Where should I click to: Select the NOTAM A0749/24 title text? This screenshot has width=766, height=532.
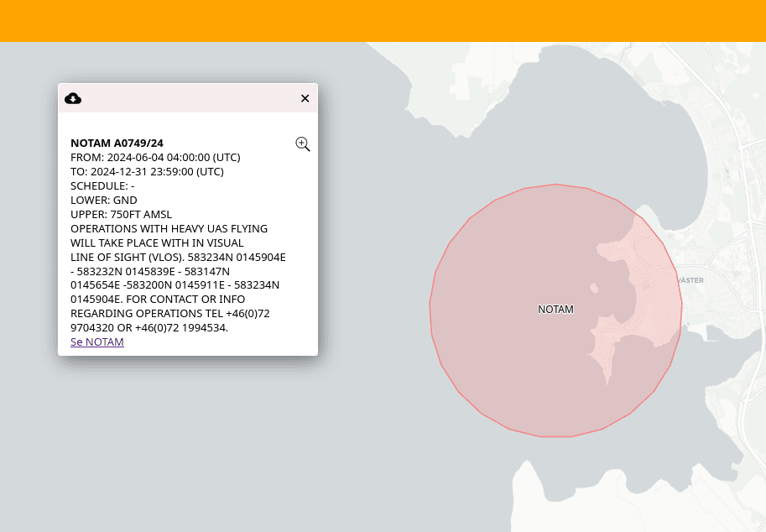117,143
